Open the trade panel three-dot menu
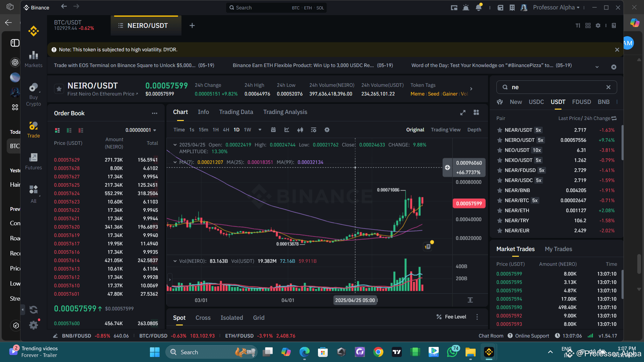Viewport: 644px width, 362px height. [x=477, y=317]
